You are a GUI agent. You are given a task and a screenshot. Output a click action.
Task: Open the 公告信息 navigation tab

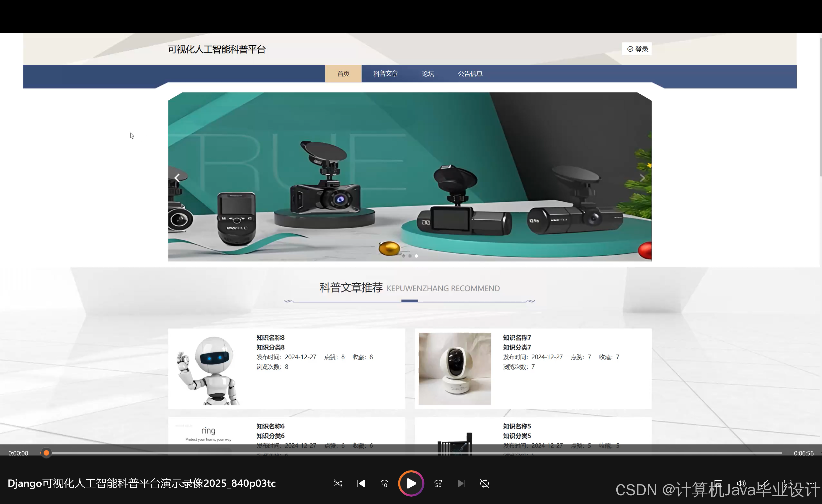pos(470,74)
